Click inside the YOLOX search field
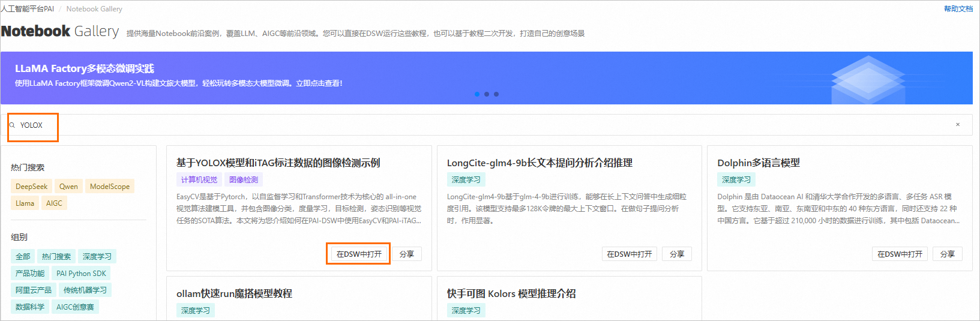Image resolution: width=980 pixels, height=321 pixels. pos(486,125)
